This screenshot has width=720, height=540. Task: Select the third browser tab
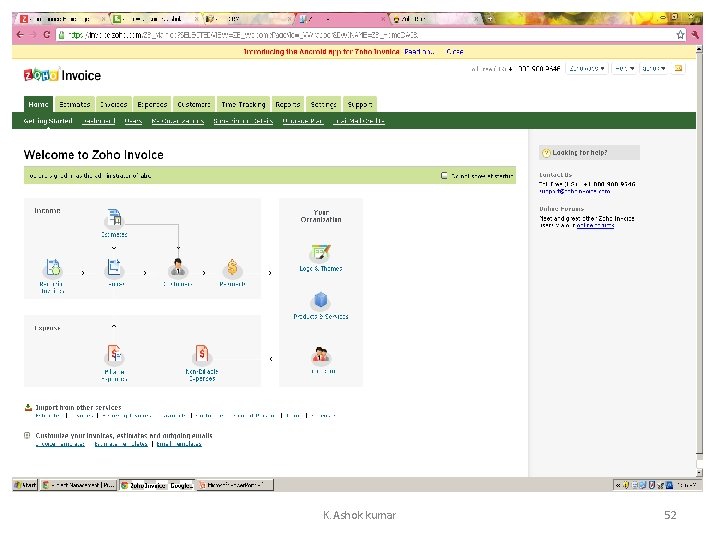tap(248, 19)
